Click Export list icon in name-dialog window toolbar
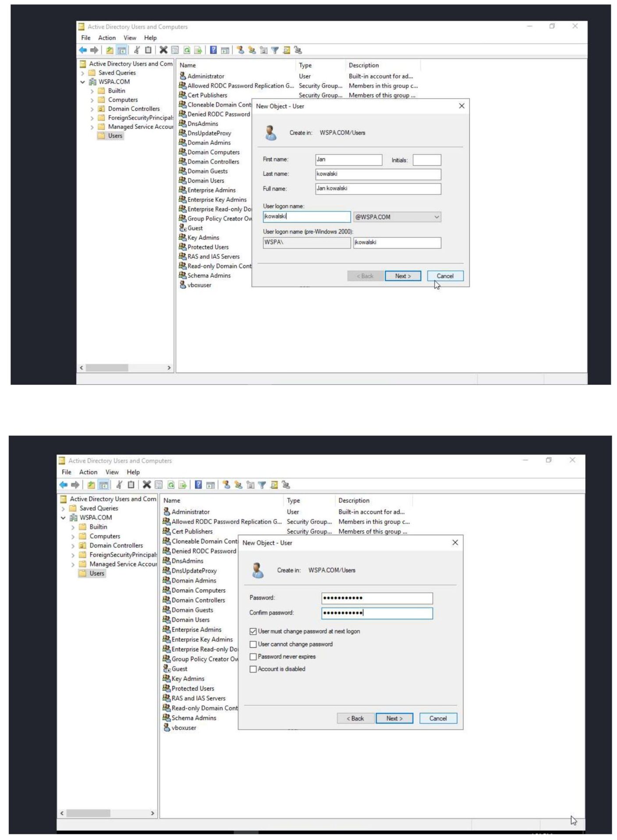Screen dimensions: 617x840 198,50
